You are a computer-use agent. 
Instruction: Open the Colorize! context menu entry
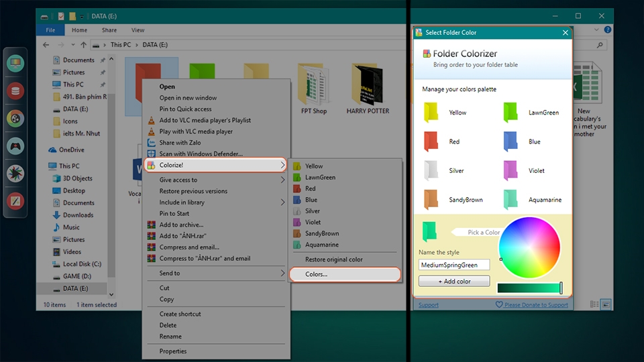tap(215, 165)
